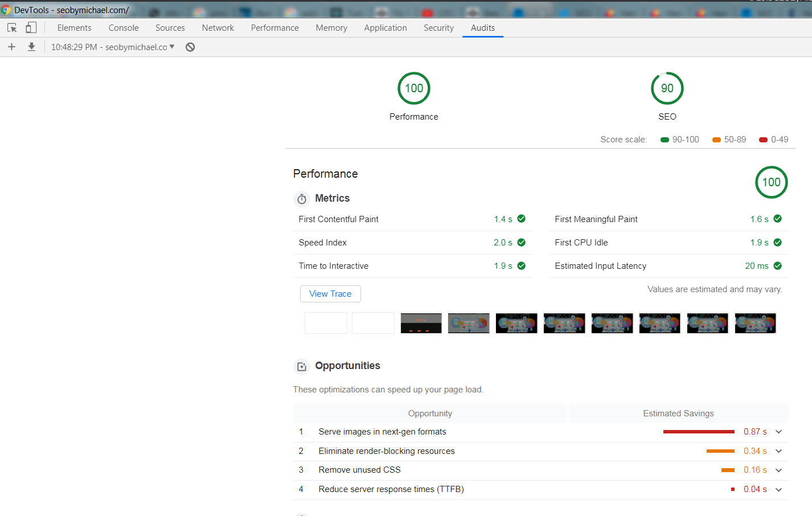Expand Reduce server response times chevron
This screenshot has width=812, height=516.
(x=779, y=489)
